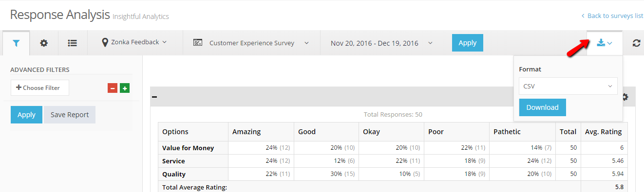This screenshot has height=192, width=644.
Task: Expand the Customer Experience Survey dropdown
Action: [x=251, y=43]
